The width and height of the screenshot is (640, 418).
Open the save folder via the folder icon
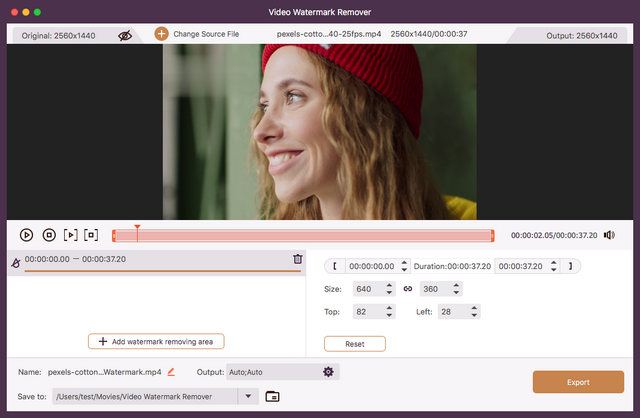tap(272, 396)
